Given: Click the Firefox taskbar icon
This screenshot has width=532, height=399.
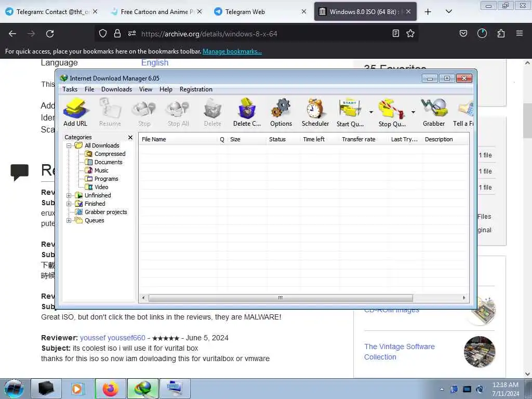Looking at the screenshot, I should point(111,389).
